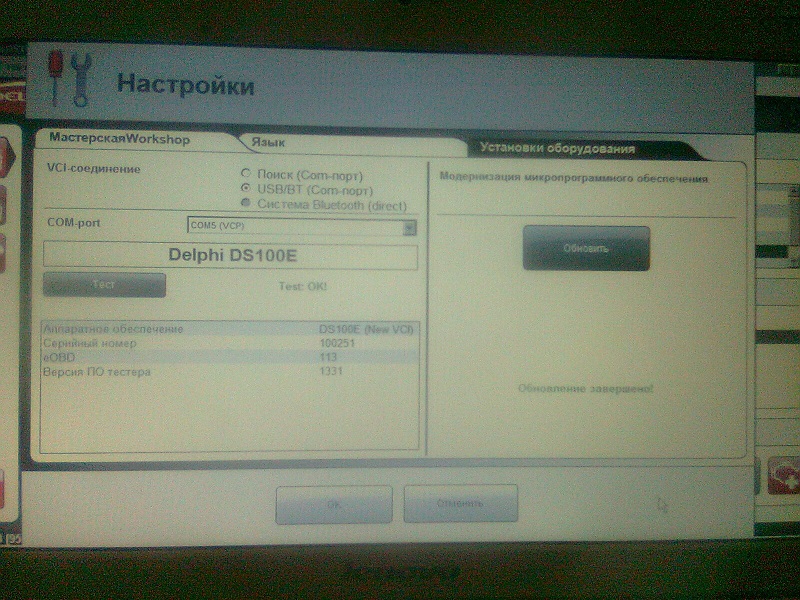Click the Модернизация микропрограммного обеспечения heading

click(573, 178)
